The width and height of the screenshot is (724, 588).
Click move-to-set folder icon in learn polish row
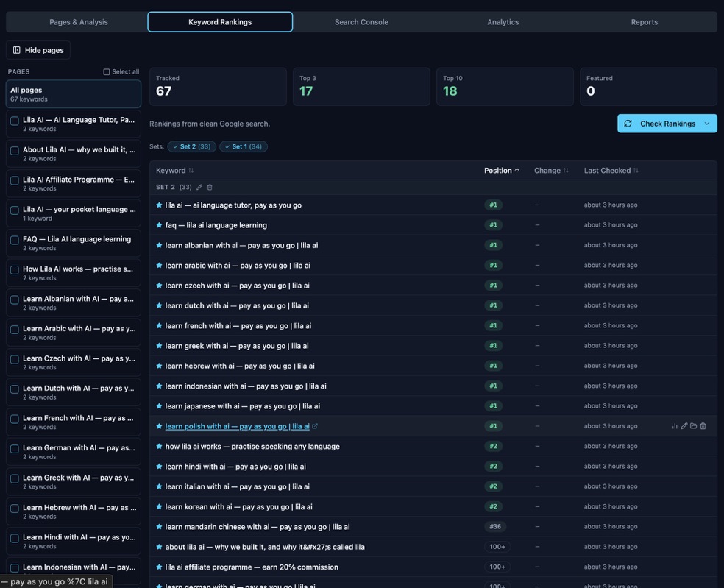(x=693, y=426)
